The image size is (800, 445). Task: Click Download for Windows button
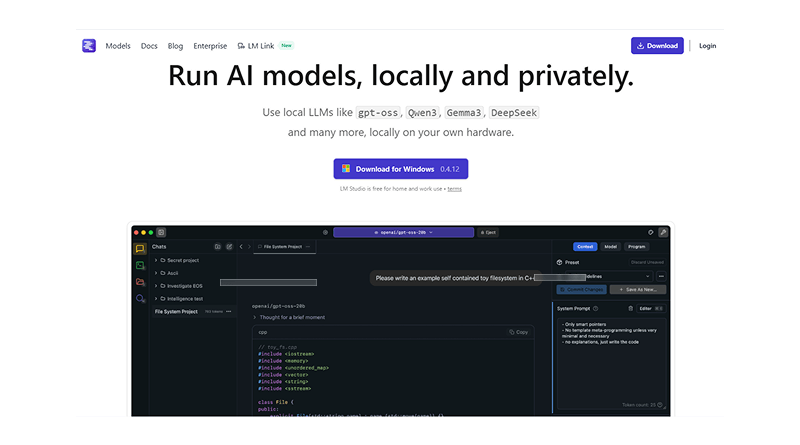401,169
